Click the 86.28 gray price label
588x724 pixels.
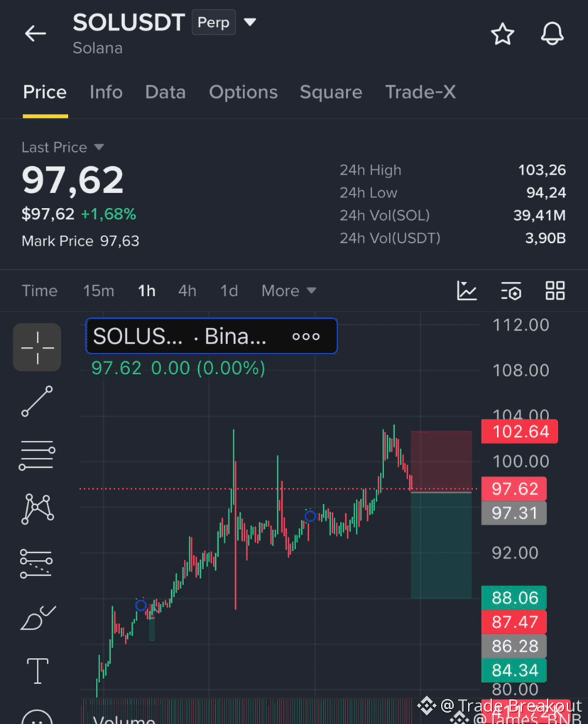point(514,646)
